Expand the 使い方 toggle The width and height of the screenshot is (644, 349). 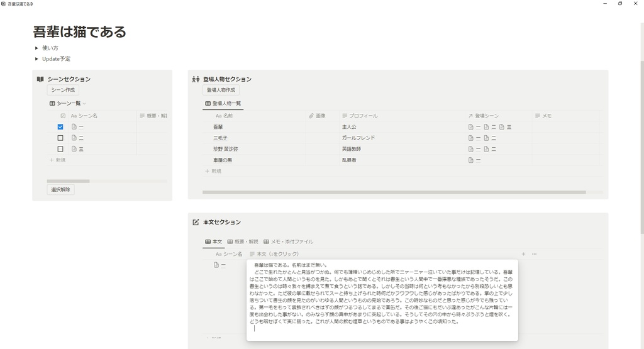click(x=36, y=48)
